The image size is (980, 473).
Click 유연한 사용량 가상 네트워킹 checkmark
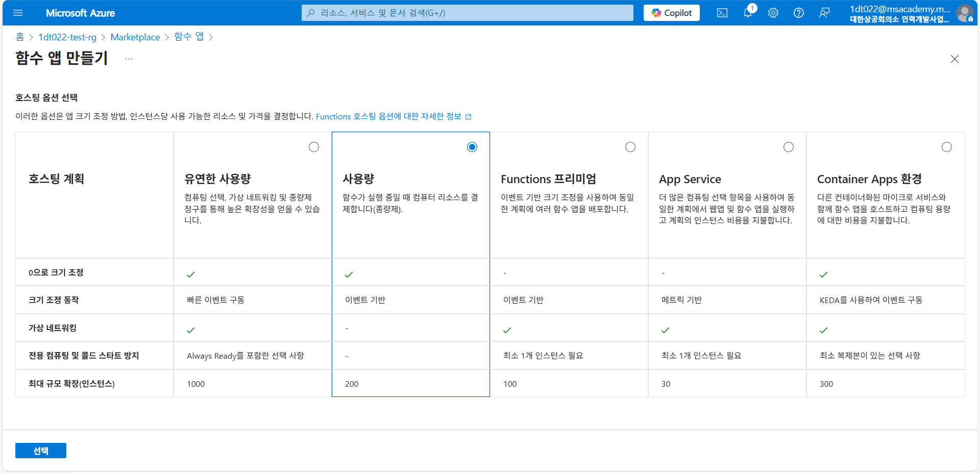[x=191, y=330]
